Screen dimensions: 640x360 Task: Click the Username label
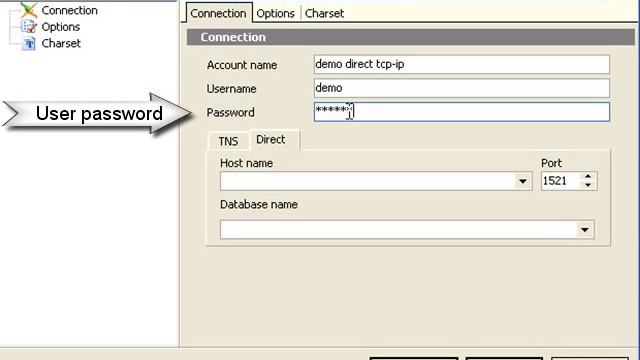click(231, 89)
